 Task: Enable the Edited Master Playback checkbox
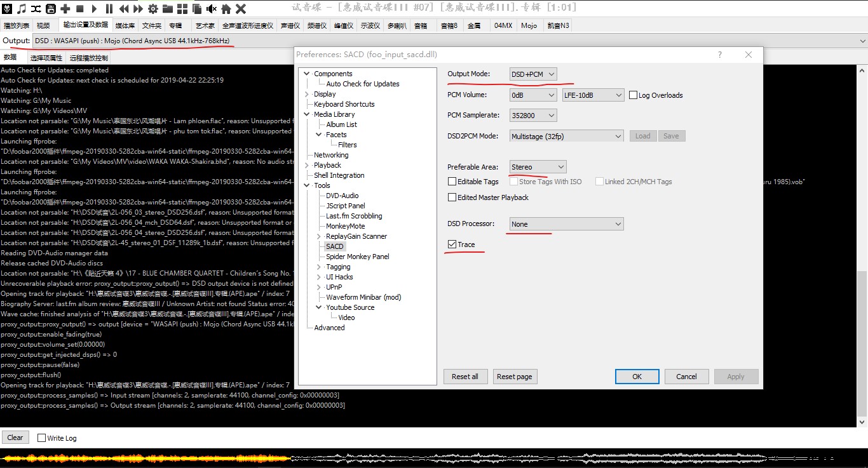pyautogui.click(x=452, y=197)
